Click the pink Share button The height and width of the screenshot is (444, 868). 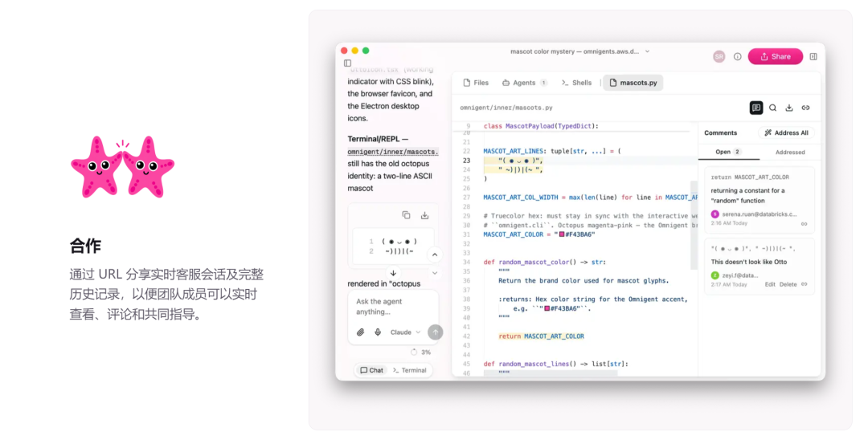(x=775, y=56)
